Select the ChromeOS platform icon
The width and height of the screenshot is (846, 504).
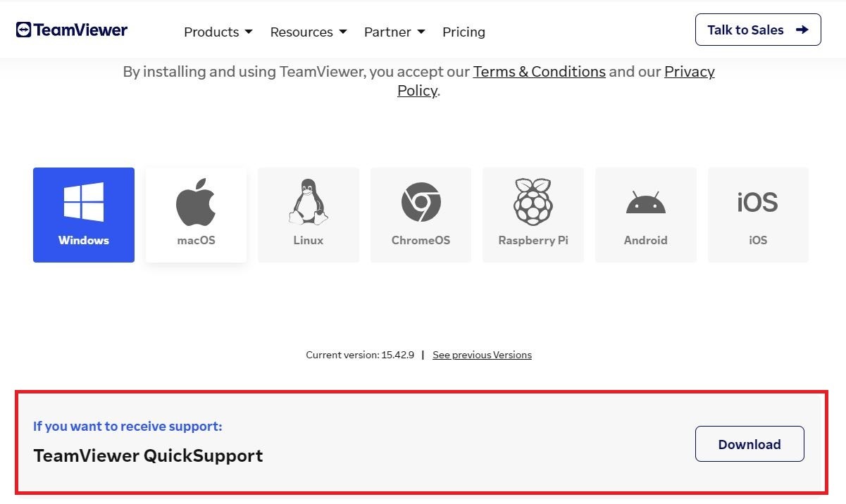(x=421, y=202)
